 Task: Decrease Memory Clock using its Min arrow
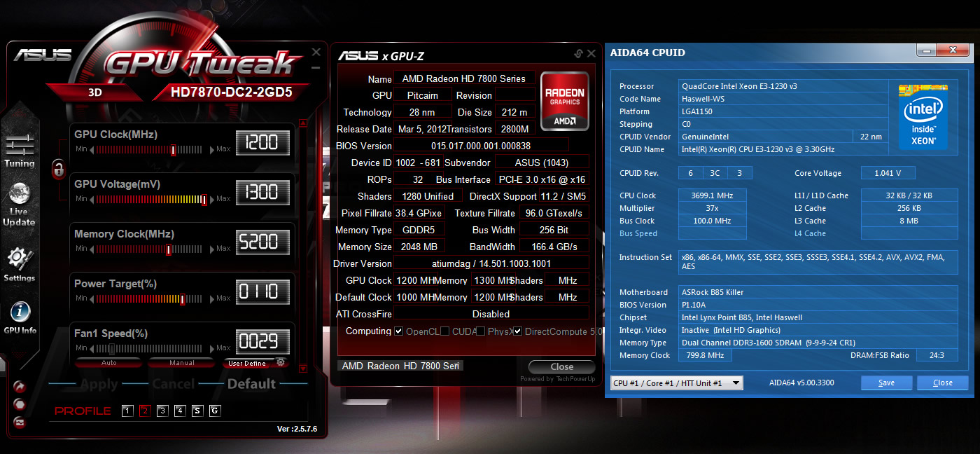coord(91,249)
